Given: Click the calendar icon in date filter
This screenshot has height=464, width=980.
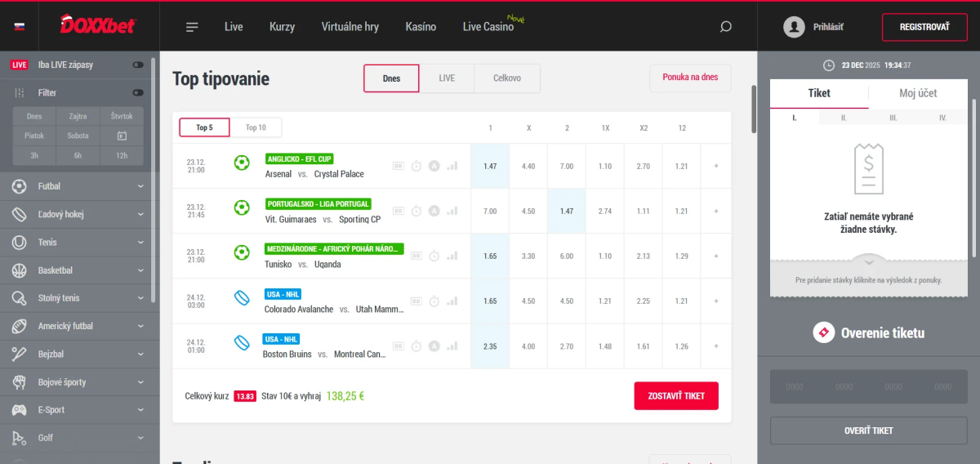Looking at the screenshot, I should [x=122, y=136].
